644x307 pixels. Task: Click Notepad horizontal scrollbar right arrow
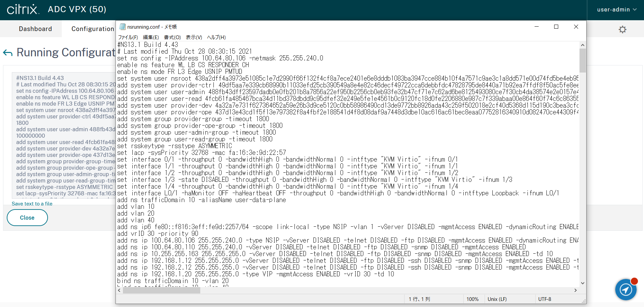tap(576, 290)
